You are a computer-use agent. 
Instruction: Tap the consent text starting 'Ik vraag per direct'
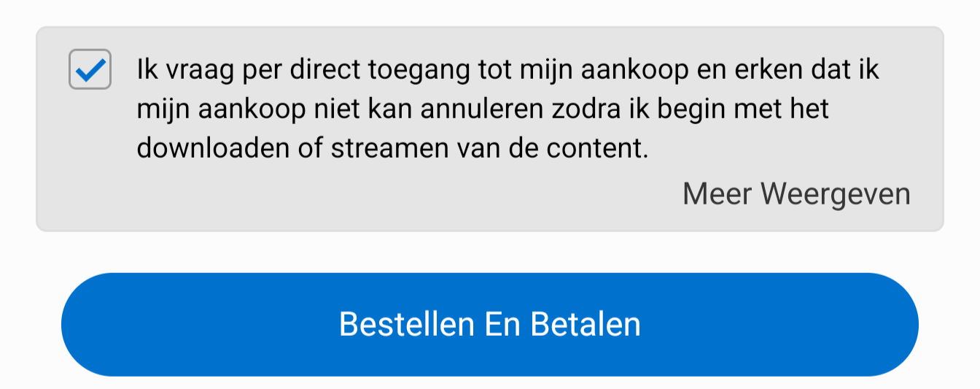click(508, 109)
